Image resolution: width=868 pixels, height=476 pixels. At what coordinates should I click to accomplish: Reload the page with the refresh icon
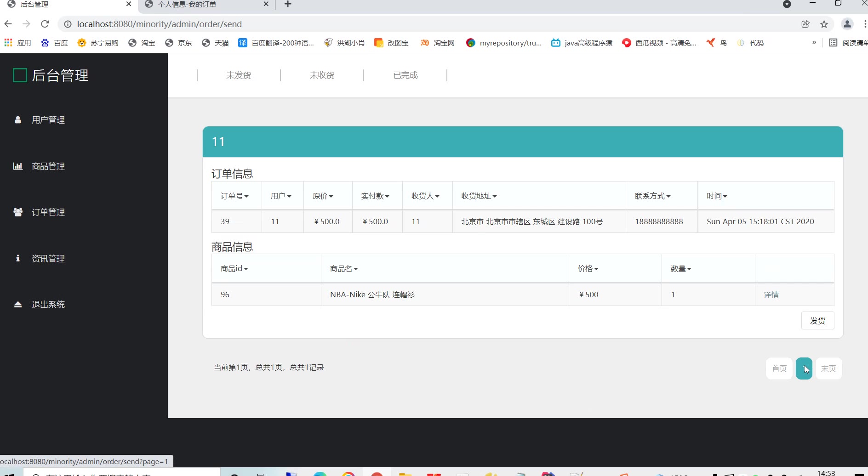45,24
